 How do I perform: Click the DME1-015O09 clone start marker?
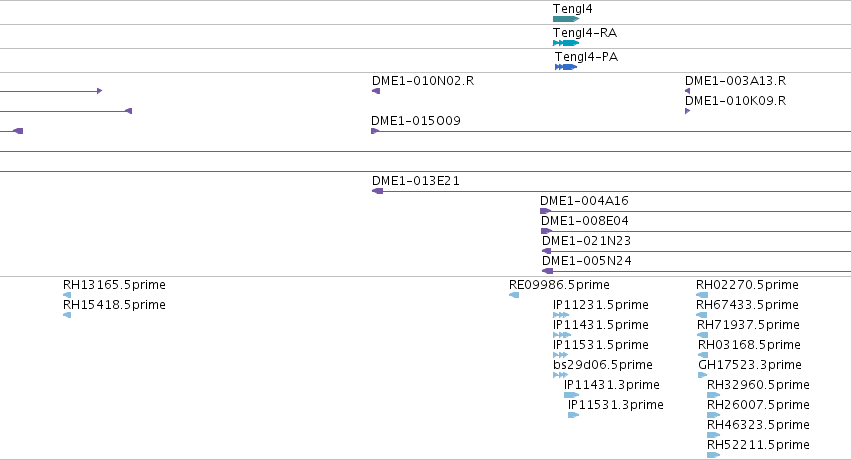click(x=375, y=131)
